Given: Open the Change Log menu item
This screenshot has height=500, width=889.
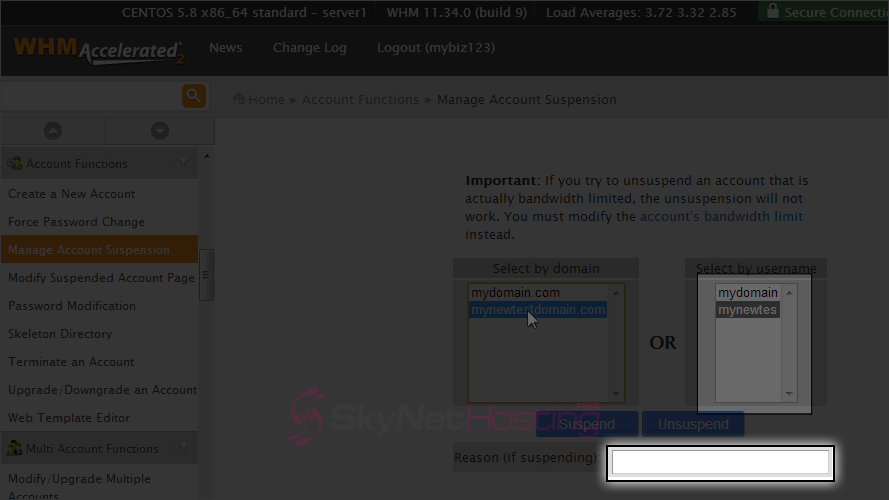Looking at the screenshot, I should click(x=310, y=48).
